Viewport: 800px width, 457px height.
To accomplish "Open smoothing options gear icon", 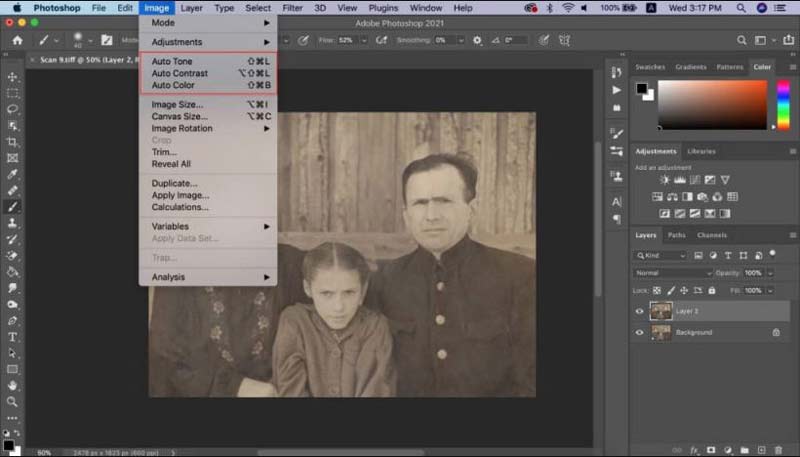I will [477, 40].
